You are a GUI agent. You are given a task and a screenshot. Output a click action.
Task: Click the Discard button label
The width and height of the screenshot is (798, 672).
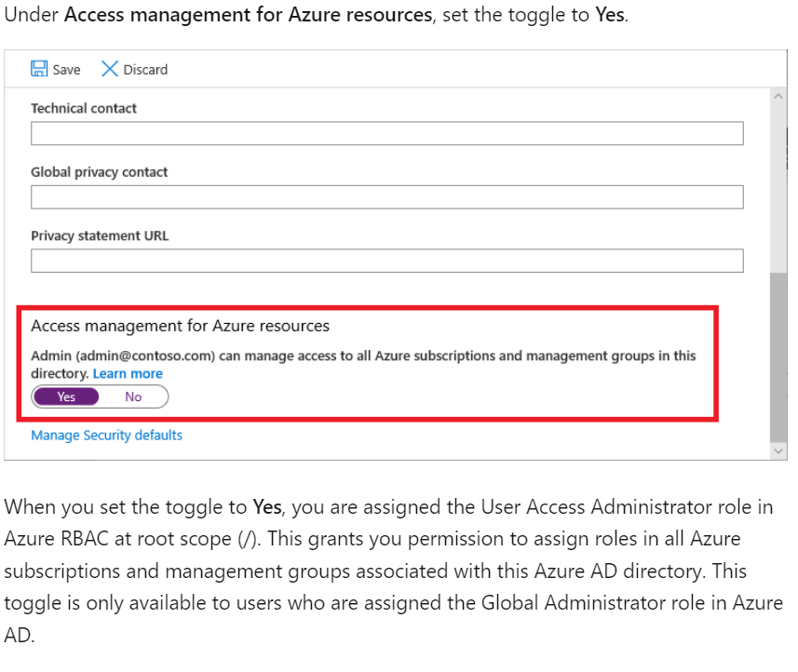click(145, 70)
